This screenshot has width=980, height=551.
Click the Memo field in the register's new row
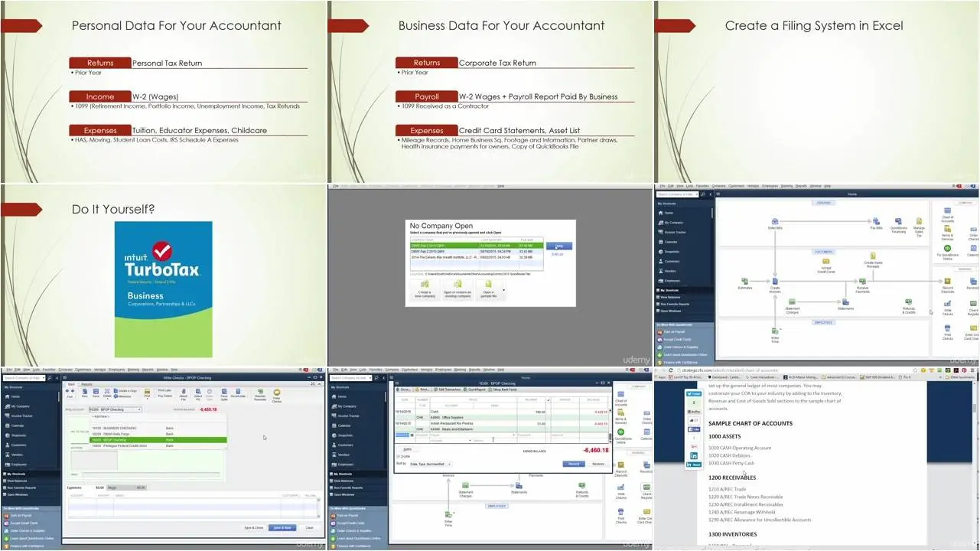coord(493,441)
